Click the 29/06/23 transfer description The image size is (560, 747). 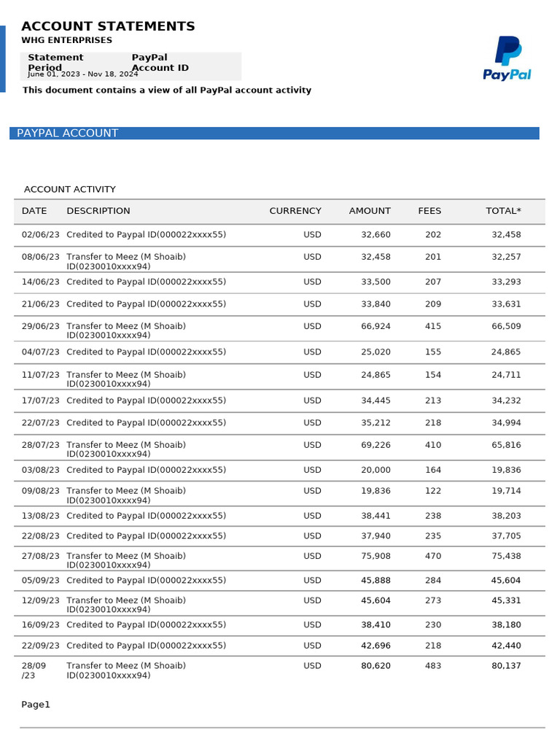tap(126, 330)
